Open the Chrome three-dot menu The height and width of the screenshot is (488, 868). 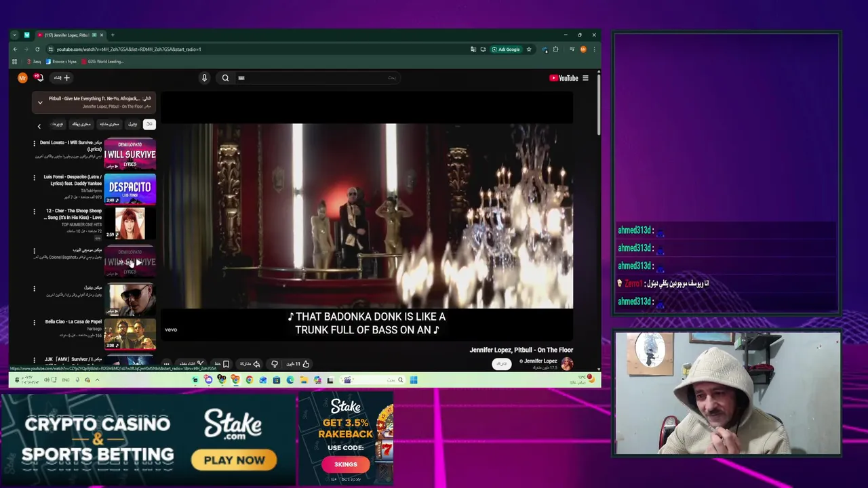tap(594, 49)
